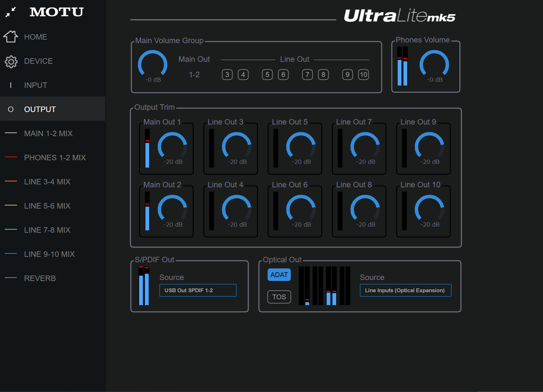This screenshot has width=543, height=392.
Task: Click the Main Volume -0 dB value
Action: [x=153, y=80]
